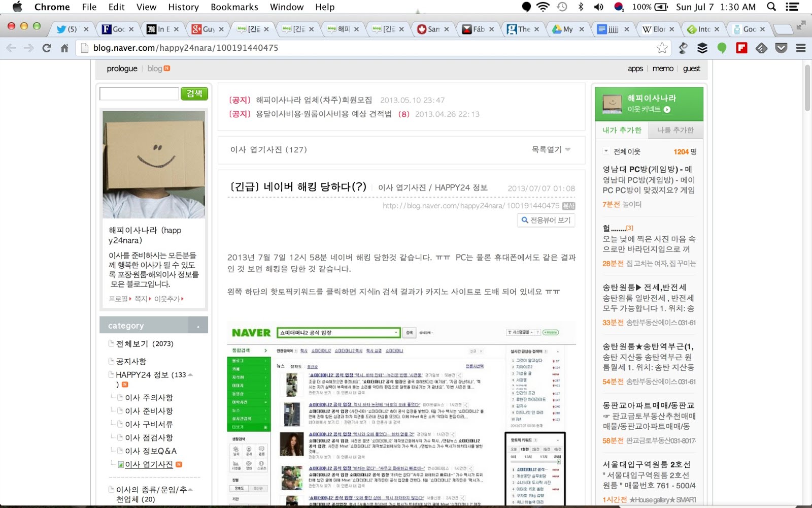Expand 목록열기 post list
This screenshot has height=508, width=812.
[x=551, y=149]
